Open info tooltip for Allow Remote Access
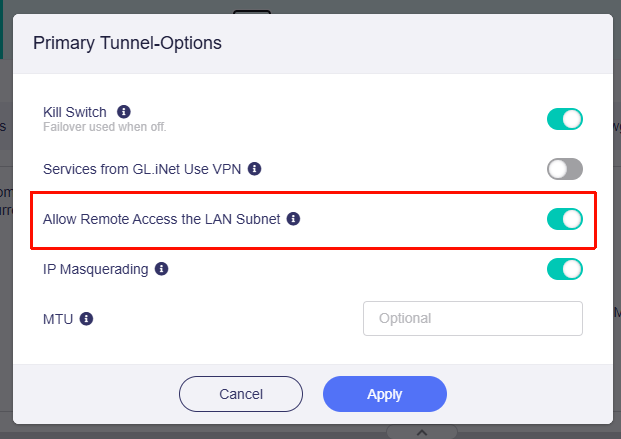Image resolution: width=621 pixels, height=439 pixels. click(294, 218)
